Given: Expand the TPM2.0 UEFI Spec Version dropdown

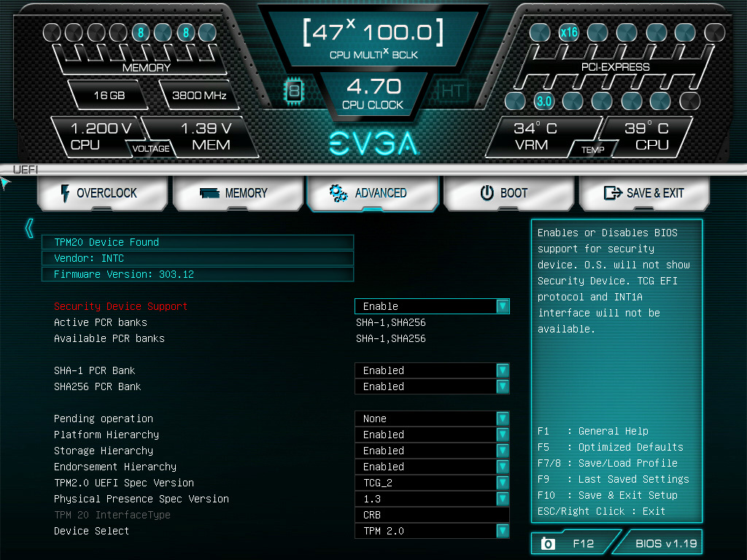Looking at the screenshot, I should [x=432, y=483].
